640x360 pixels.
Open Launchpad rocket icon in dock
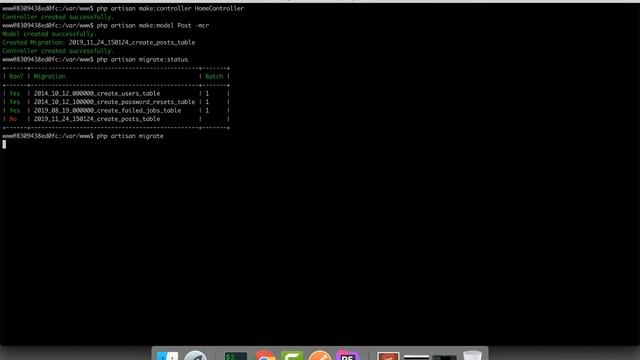tap(196, 356)
